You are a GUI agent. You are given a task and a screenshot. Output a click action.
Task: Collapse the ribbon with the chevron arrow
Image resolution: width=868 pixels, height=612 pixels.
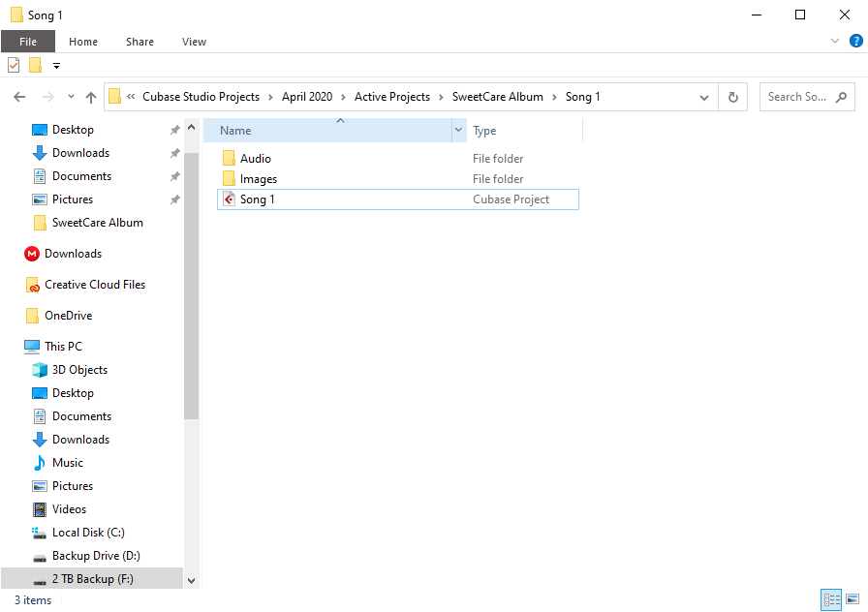tap(833, 41)
